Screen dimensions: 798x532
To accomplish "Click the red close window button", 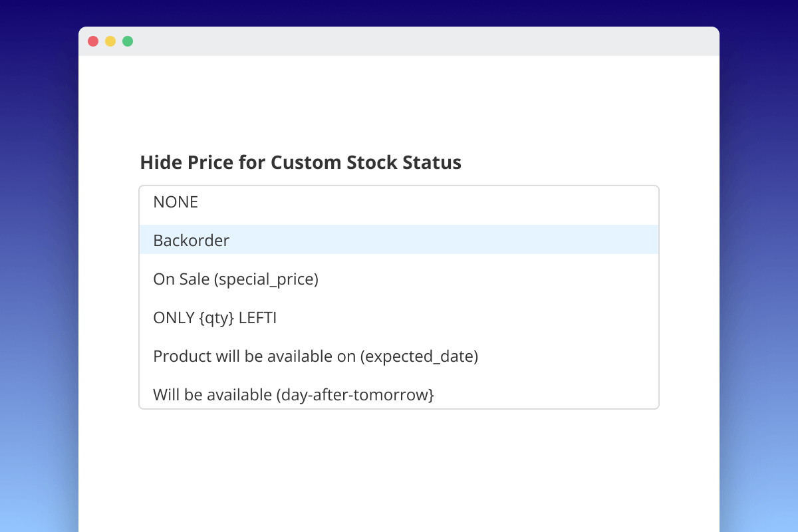I will click(93, 41).
